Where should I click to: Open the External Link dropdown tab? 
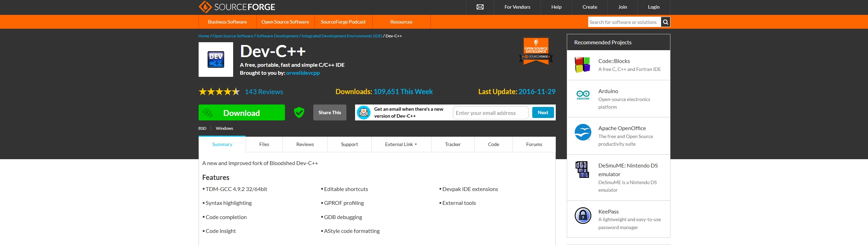401,144
